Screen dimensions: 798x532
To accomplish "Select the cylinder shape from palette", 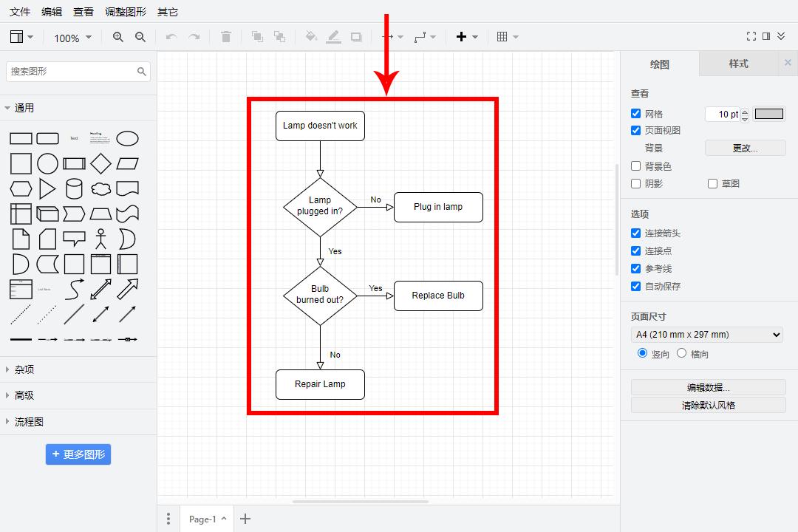I will 74,188.
